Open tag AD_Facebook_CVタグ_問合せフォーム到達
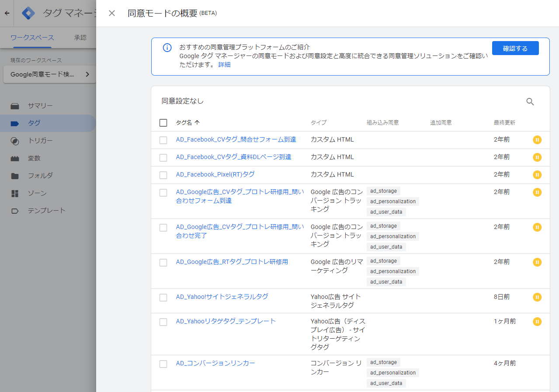Screen dimensions: 559x392 [236, 139]
